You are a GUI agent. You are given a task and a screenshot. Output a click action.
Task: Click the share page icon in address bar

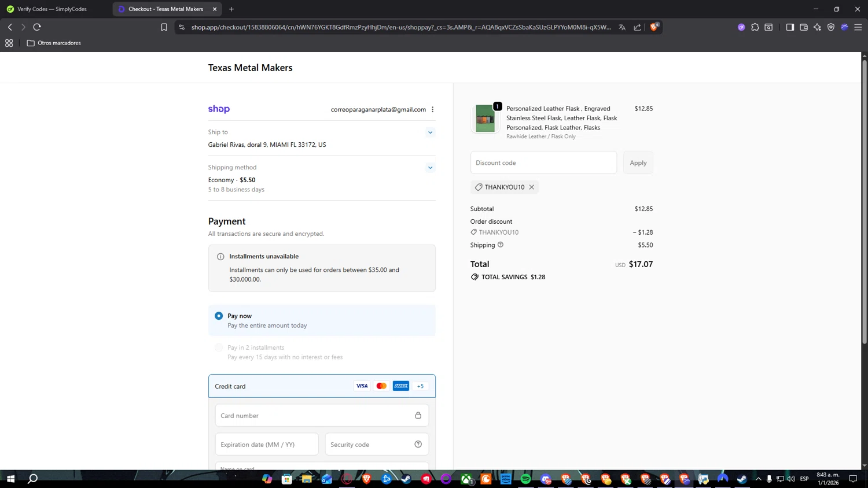637,27
